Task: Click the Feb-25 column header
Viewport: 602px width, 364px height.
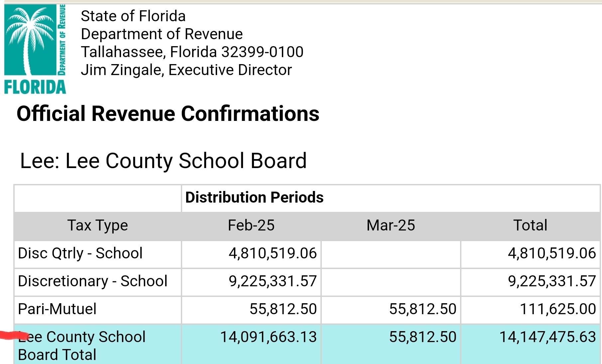Action: coord(251,225)
